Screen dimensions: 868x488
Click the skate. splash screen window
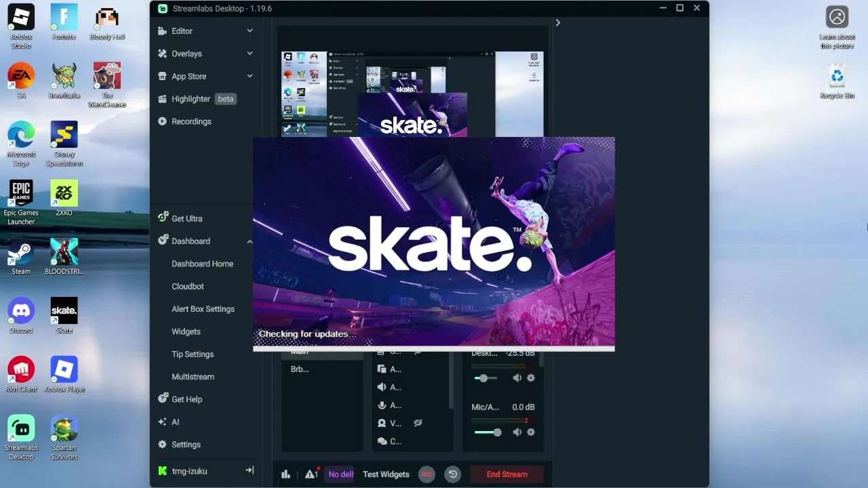click(x=434, y=244)
